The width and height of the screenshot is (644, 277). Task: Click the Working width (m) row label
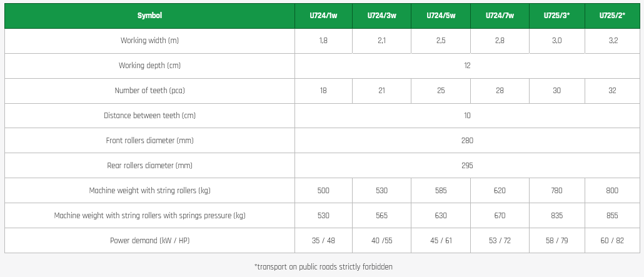(149, 41)
